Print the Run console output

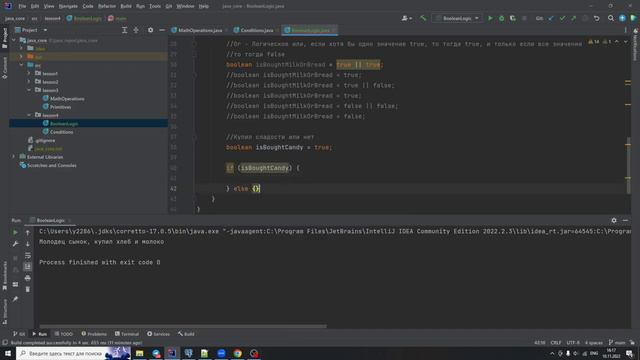point(27,278)
